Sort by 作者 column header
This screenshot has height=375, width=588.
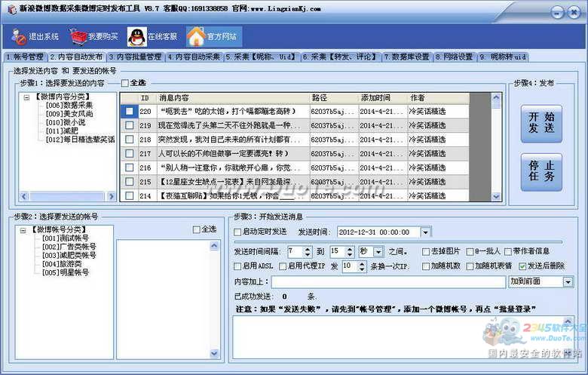pyautogui.click(x=439, y=98)
